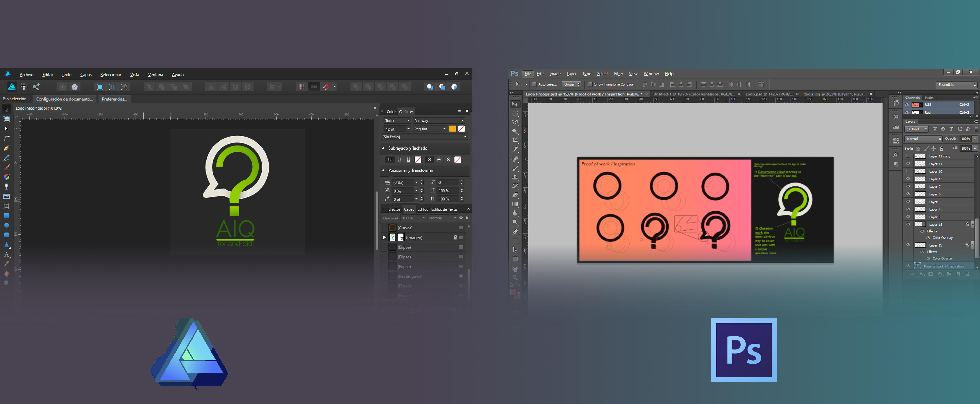Switch to the Paths tab
This screenshot has height=404, width=980.
(x=929, y=98)
